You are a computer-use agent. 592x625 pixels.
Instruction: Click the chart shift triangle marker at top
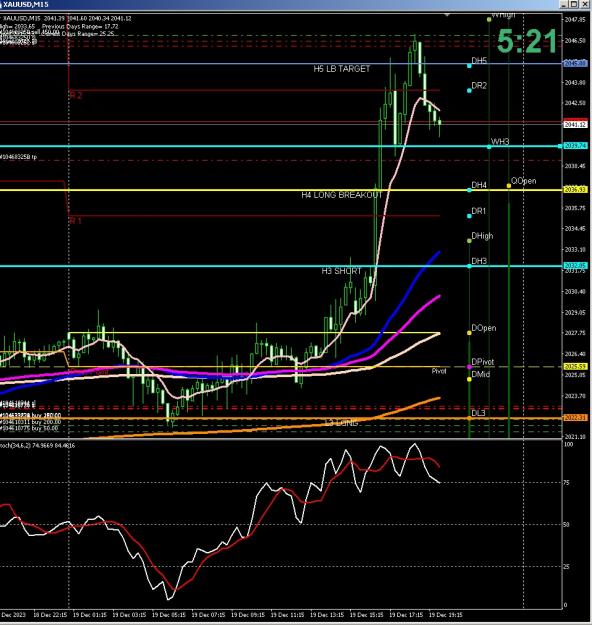coord(447,15)
